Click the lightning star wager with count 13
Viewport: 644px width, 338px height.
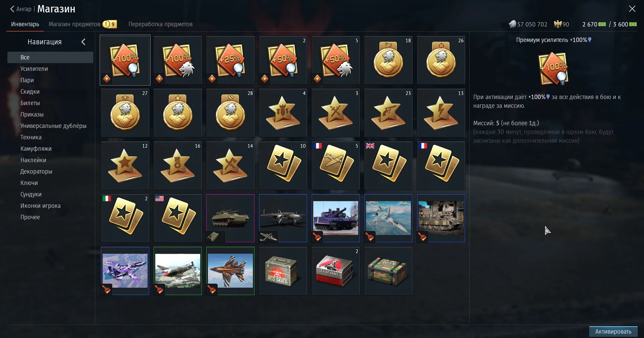click(441, 113)
